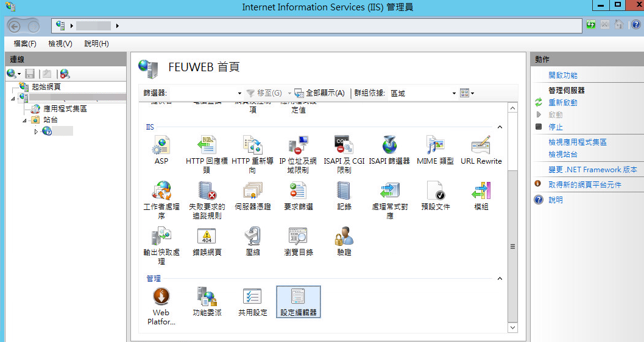Open 錯誤網頁 404 feature
This screenshot has height=342, width=644.
tap(207, 241)
